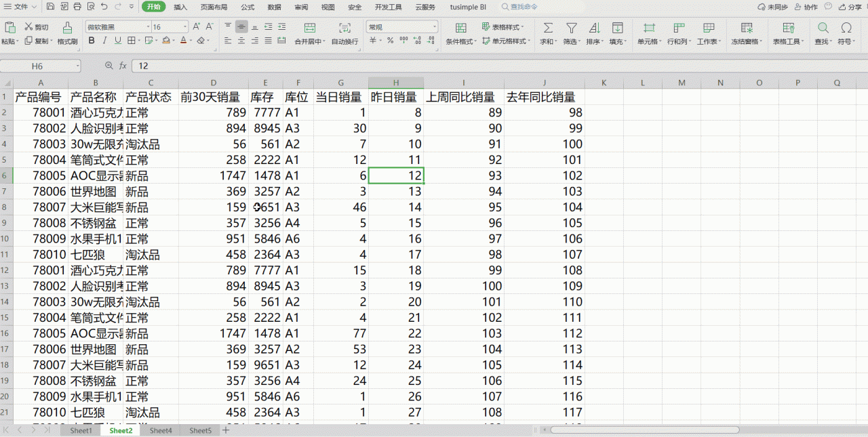Open the fill color picker bucket
The width and height of the screenshot is (868, 437).
[x=165, y=41]
